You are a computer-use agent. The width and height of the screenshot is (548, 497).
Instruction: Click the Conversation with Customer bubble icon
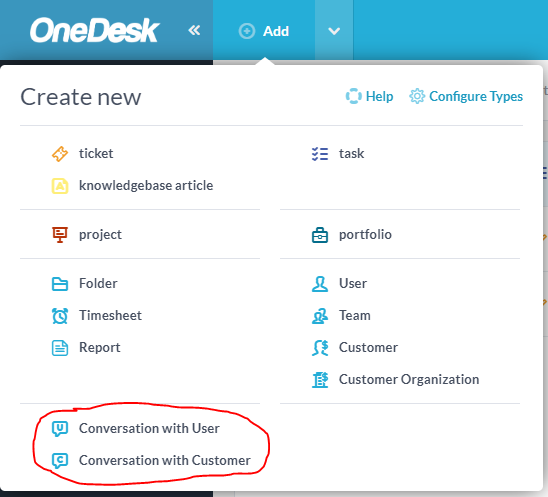[x=60, y=461]
